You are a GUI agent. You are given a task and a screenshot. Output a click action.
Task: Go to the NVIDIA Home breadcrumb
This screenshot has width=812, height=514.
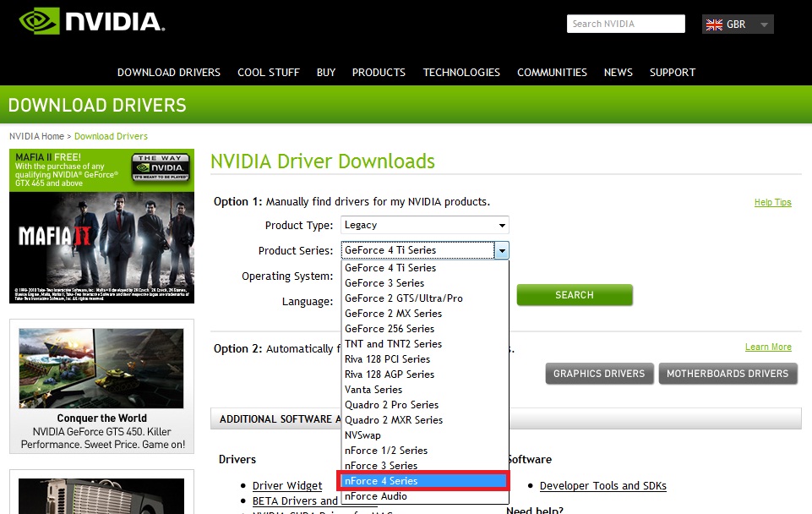(37, 136)
